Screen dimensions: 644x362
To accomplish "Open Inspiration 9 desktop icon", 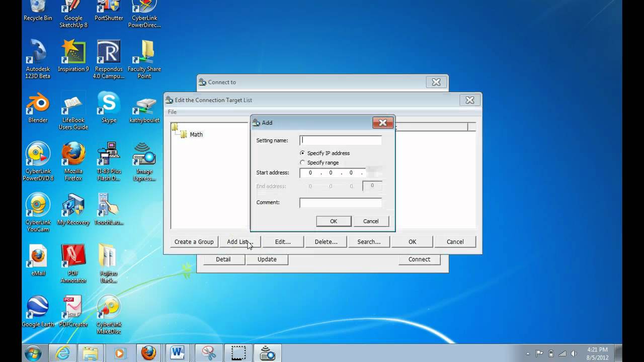I will coord(73,56).
